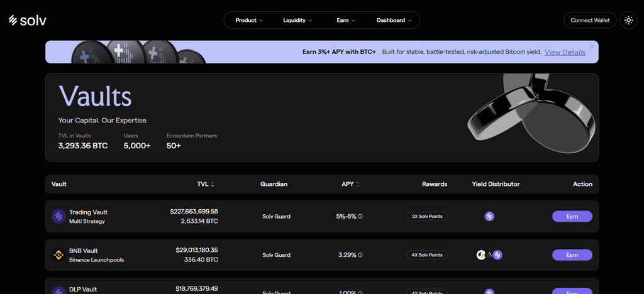The width and height of the screenshot is (644, 294).
Task: Click the banner coins image
Action: pyautogui.click(x=139, y=52)
